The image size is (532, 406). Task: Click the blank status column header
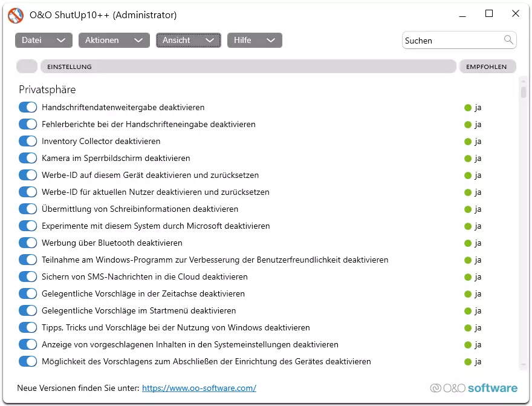pyautogui.click(x=27, y=67)
